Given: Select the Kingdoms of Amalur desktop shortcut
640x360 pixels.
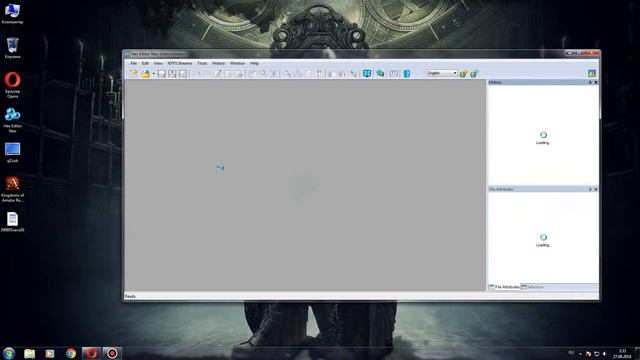Looking at the screenshot, I should (13, 189).
